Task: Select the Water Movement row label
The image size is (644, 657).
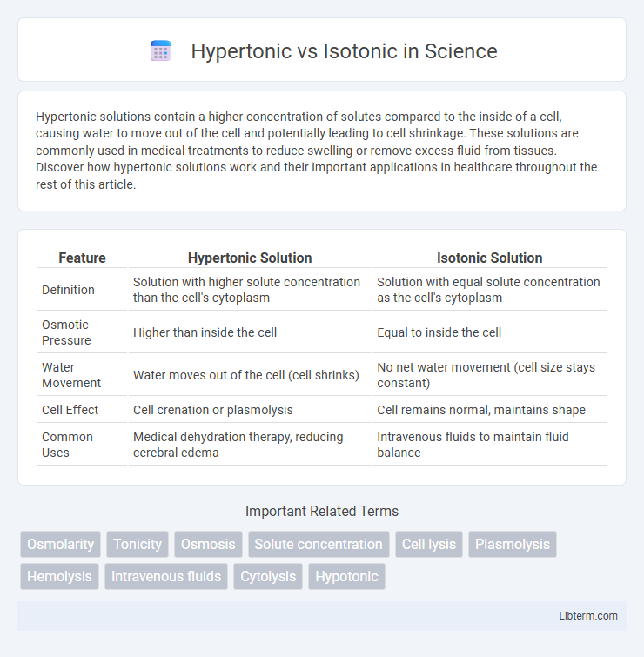Action: [x=71, y=375]
